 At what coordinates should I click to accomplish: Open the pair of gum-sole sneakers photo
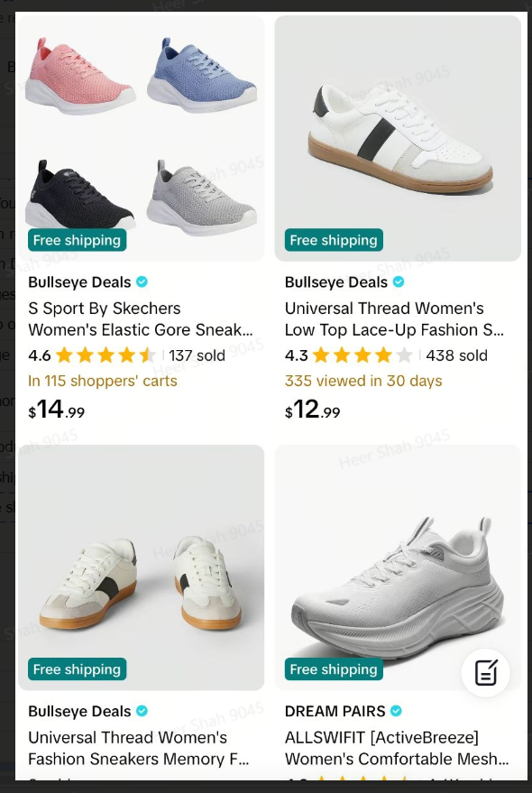[141, 567]
